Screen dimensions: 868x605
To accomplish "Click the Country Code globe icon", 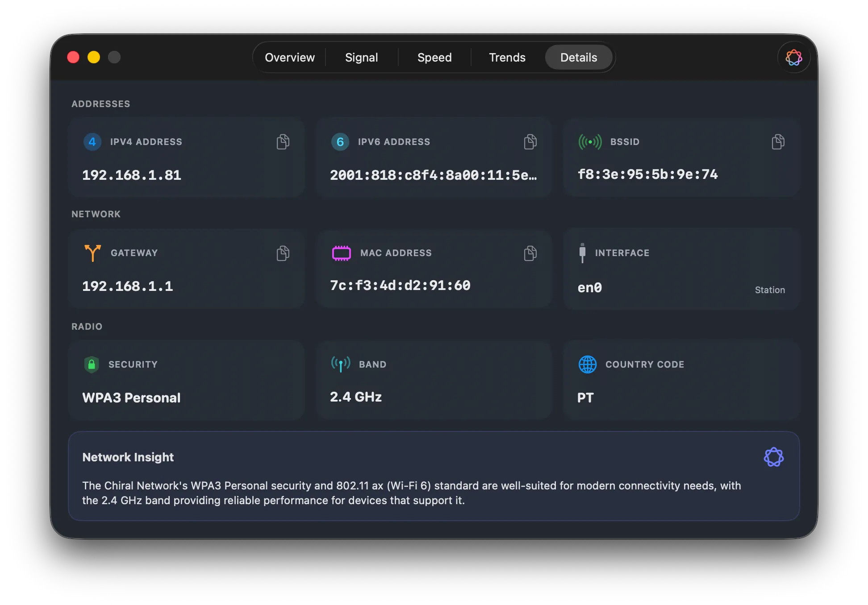I will (x=588, y=364).
